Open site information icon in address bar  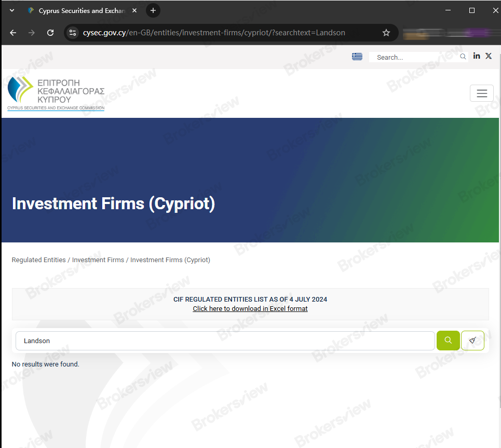click(x=73, y=33)
